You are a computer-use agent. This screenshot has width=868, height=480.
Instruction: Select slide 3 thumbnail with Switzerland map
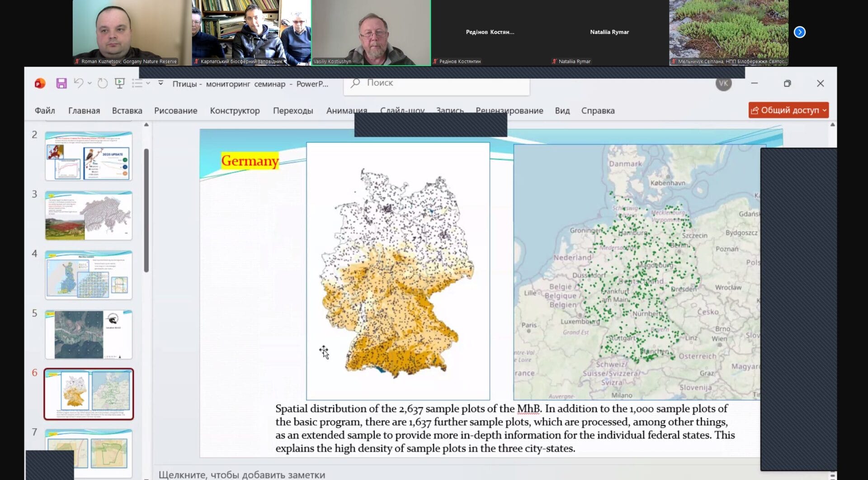[x=89, y=215]
